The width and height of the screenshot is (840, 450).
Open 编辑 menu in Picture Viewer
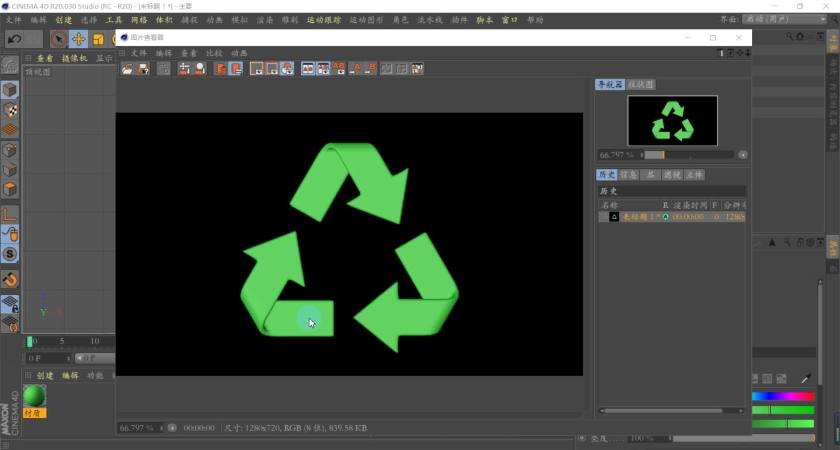click(163, 54)
